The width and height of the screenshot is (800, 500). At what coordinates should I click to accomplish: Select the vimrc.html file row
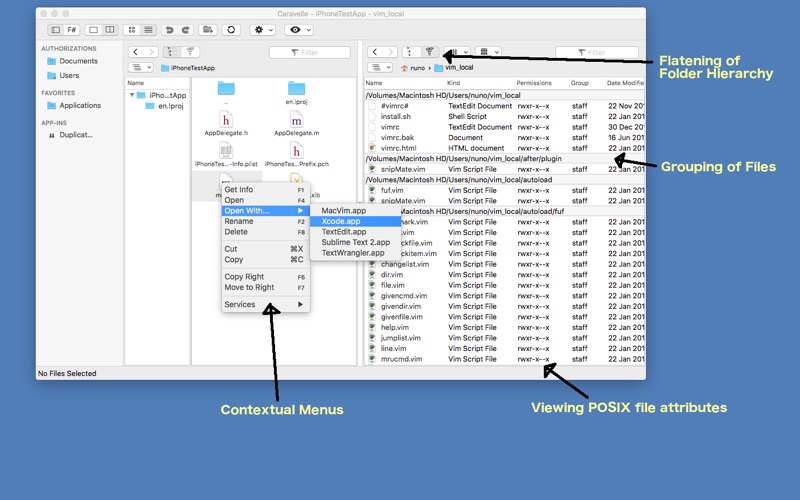(x=400, y=148)
